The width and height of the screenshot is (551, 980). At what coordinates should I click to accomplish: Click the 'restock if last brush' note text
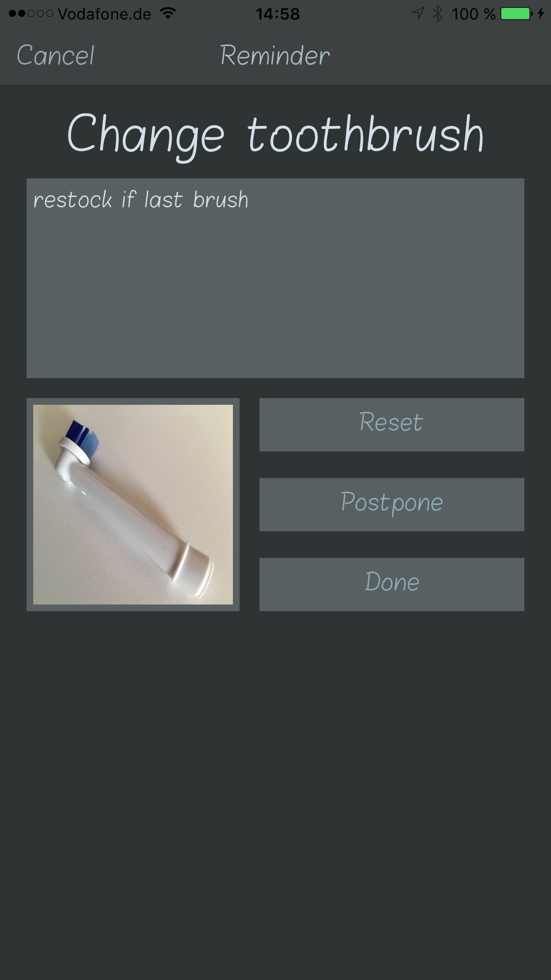141,200
